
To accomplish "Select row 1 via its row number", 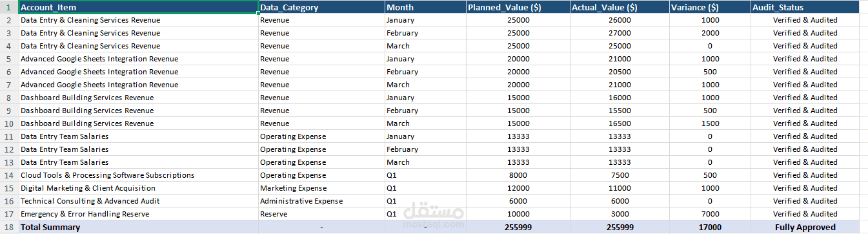I will [9, 7].
